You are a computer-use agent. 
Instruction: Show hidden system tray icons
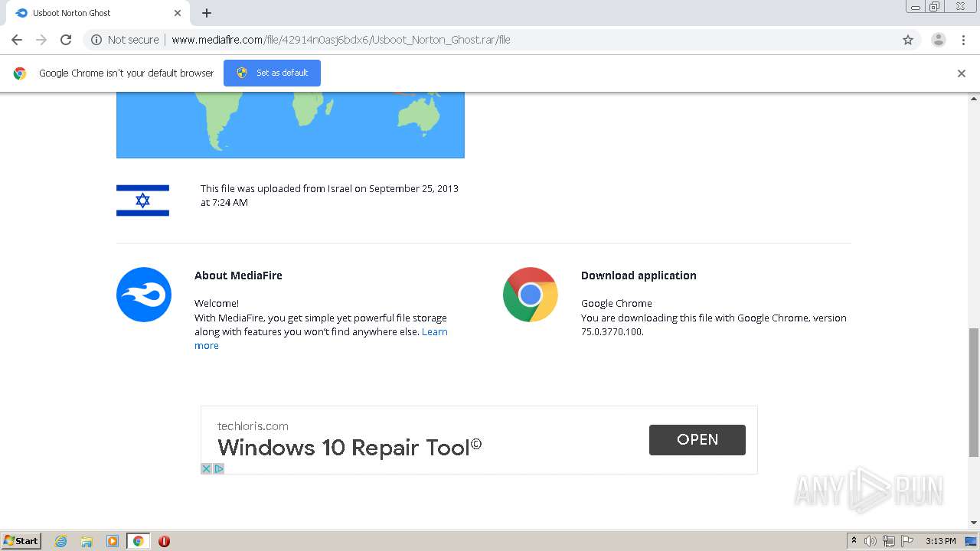tap(854, 541)
